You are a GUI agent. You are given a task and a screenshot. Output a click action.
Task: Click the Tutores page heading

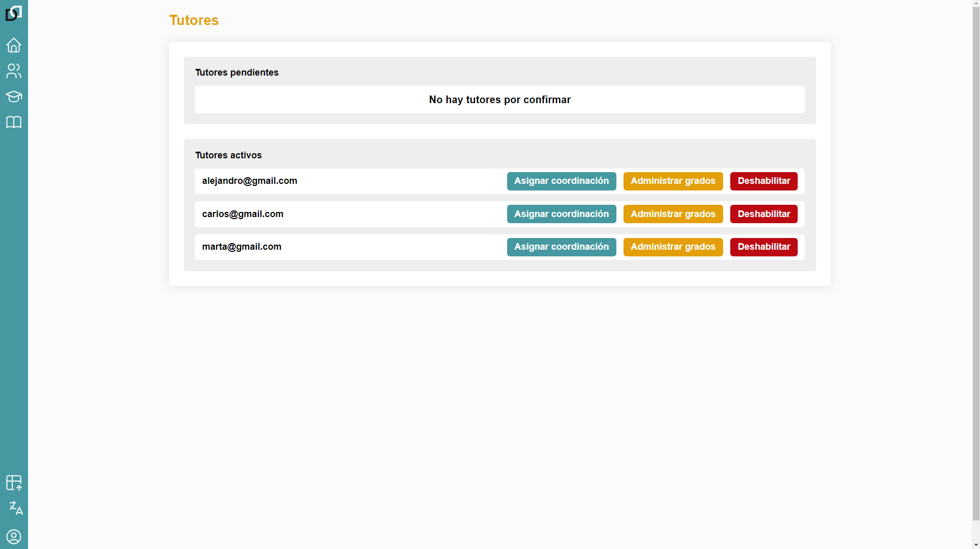pos(194,20)
